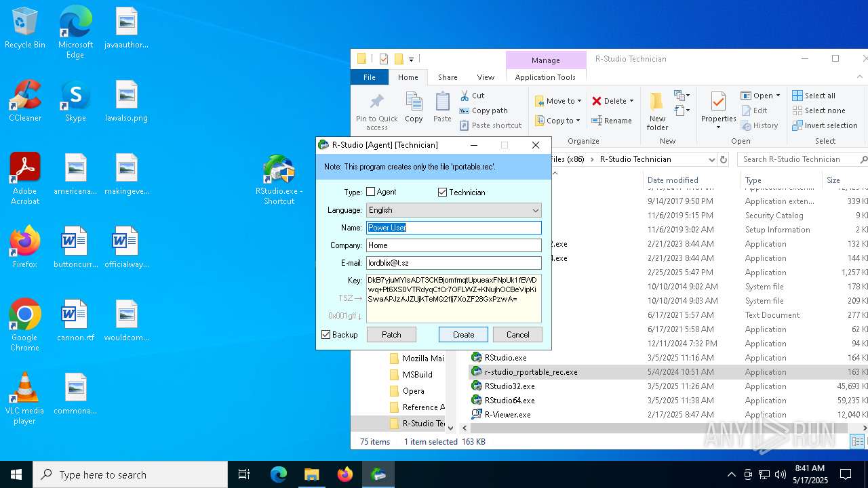Click the Search R-Studio Technician box
868x488 pixels.
click(800, 159)
